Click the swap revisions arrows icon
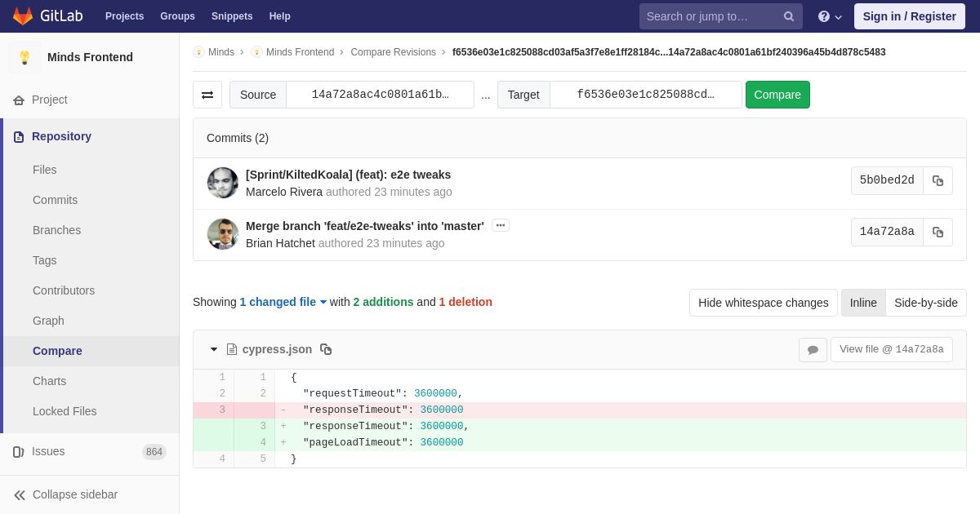 207,95
